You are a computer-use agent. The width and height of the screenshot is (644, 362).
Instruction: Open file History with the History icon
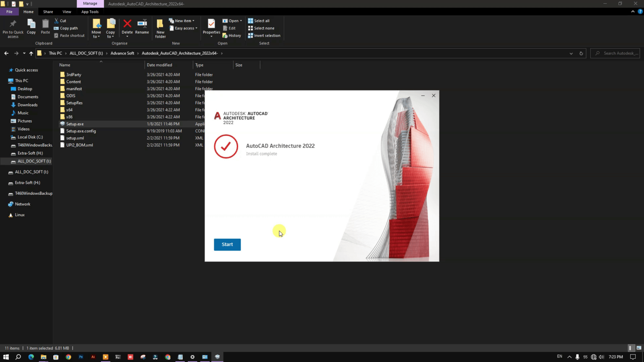(234, 35)
